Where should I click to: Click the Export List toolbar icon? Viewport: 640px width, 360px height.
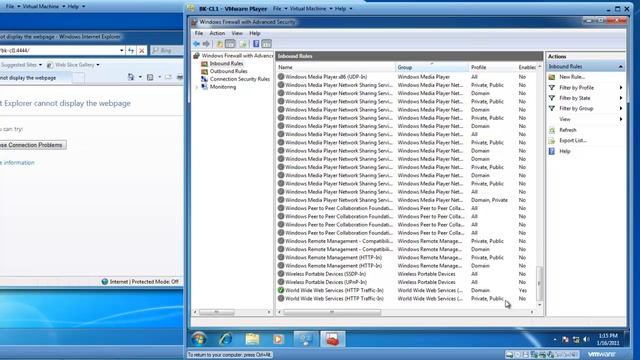(244, 44)
